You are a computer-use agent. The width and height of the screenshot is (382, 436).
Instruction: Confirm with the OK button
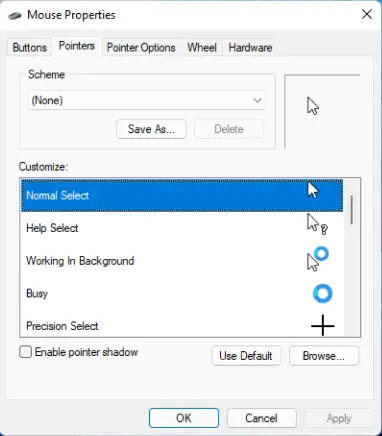(184, 418)
